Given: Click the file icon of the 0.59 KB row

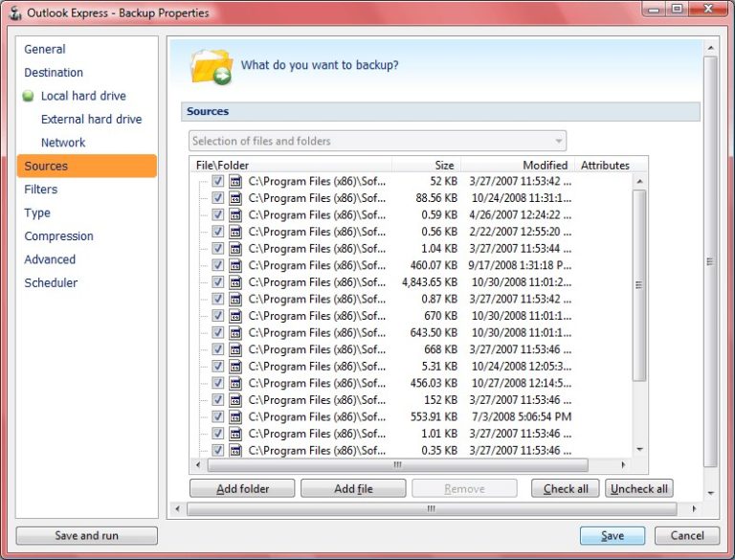Looking at the screenshot, I should 235,214.
